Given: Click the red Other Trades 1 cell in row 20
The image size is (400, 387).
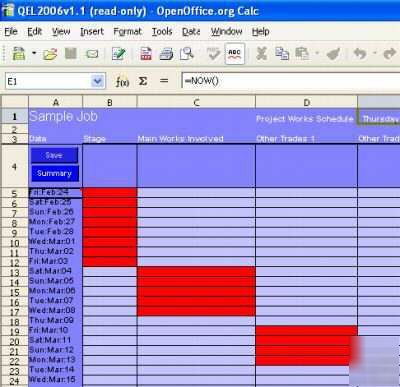Looking at the screenshot, I should 307,340.
